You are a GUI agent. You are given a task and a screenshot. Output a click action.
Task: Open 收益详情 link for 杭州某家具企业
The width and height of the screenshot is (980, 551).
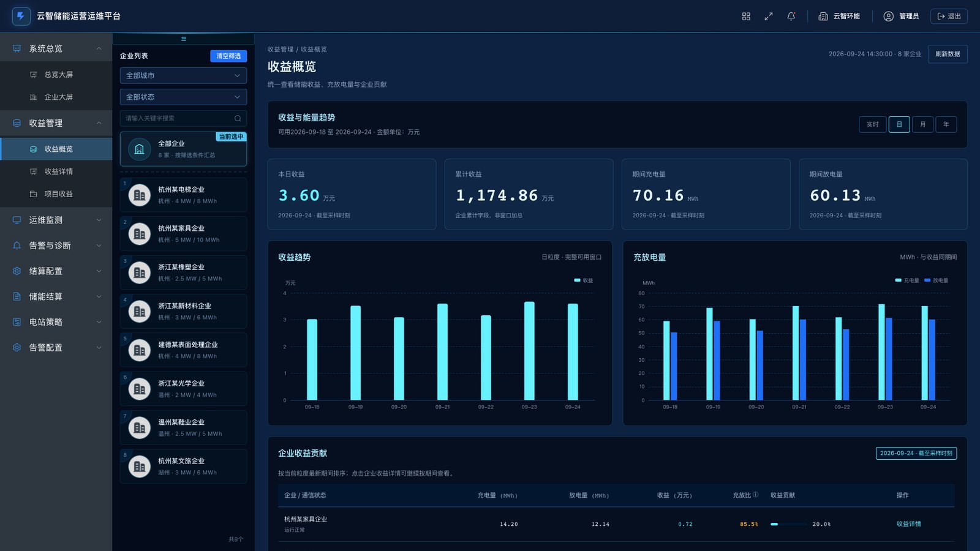click(908, 524)
